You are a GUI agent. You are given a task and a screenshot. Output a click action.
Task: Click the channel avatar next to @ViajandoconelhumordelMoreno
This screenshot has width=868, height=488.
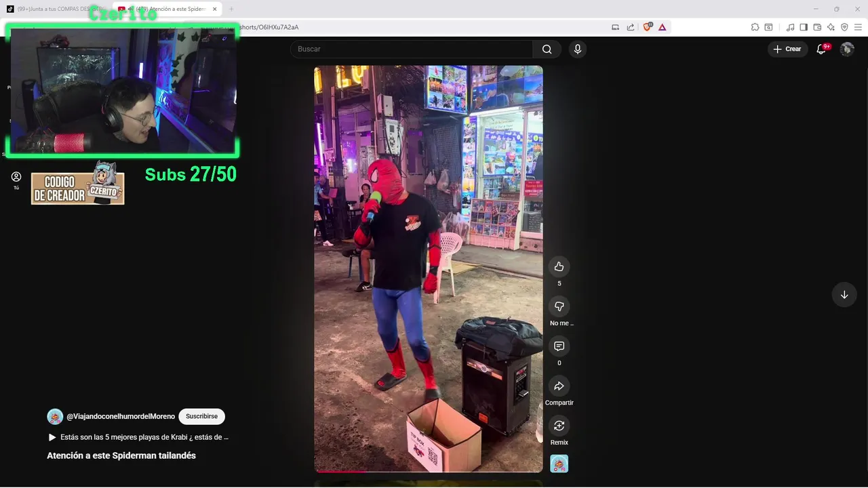pos(55,416)
